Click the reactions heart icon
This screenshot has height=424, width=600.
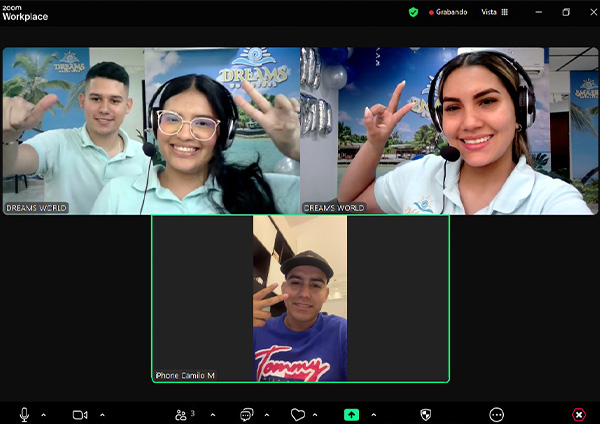click(x=297, y=414)
